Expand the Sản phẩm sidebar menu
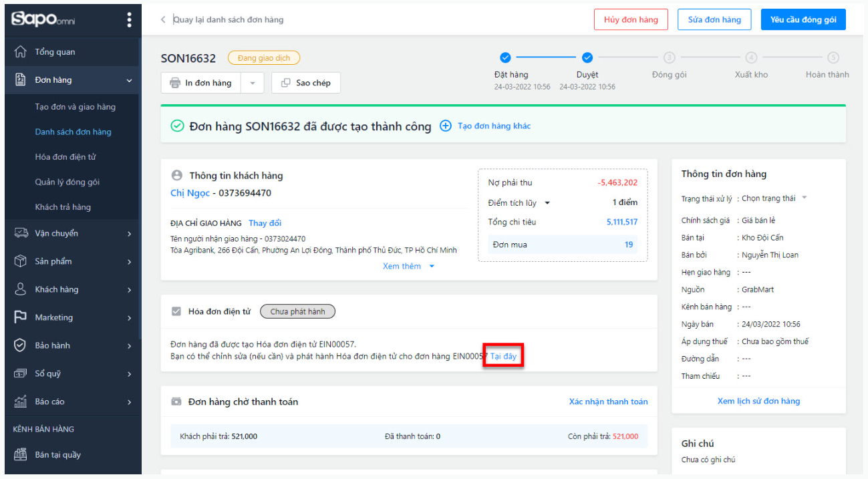This screenshot has height=479, width=868. click(x=129, y=262)
